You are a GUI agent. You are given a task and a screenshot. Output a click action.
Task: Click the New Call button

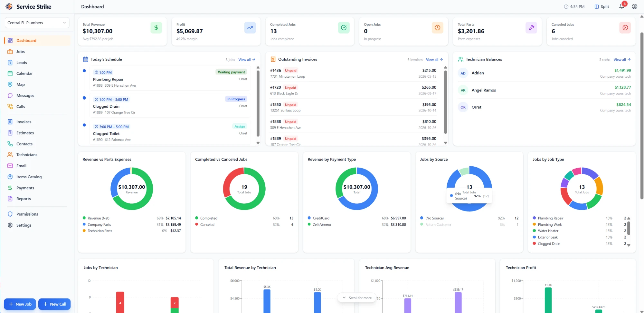click(54, 304)
